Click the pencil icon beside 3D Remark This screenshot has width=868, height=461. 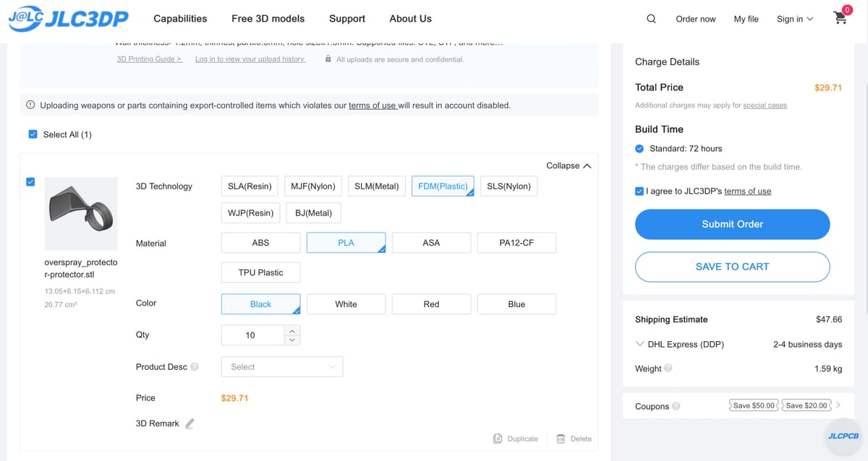[190, 423]
